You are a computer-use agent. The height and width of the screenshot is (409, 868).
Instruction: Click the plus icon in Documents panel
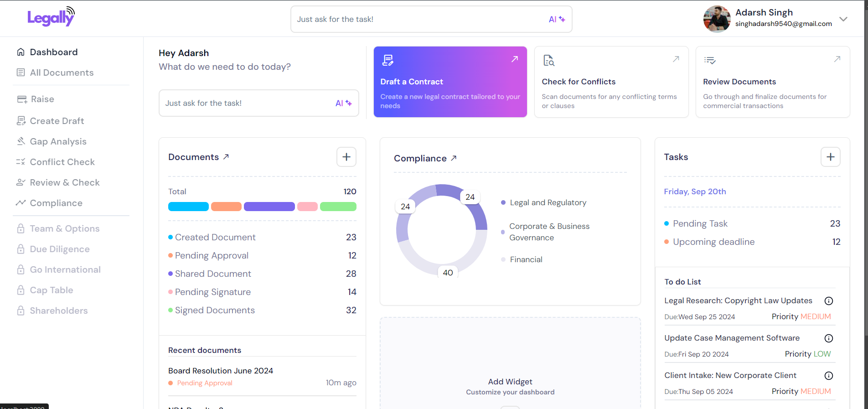point(346,157)
